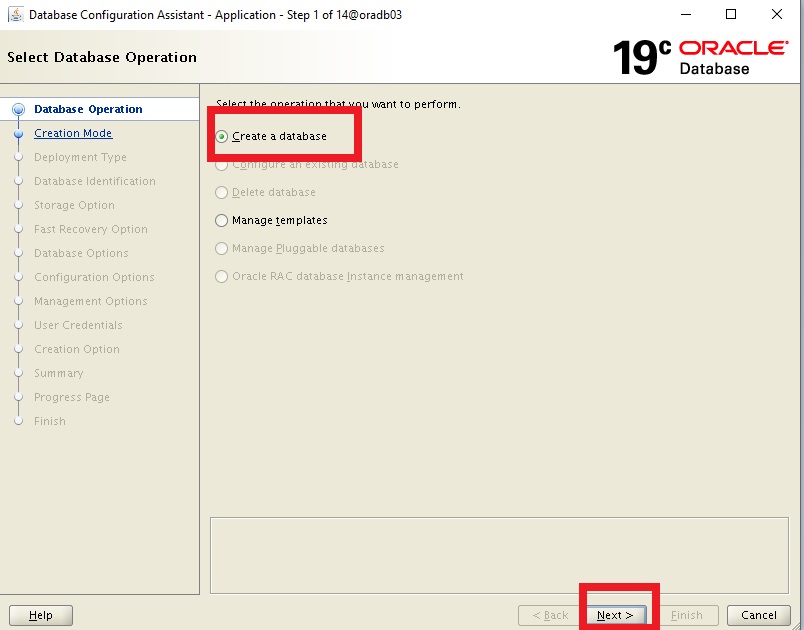Cancel the database configuration wizard
Viewport: 804px width, 630px height.
(x=758, y=615)
